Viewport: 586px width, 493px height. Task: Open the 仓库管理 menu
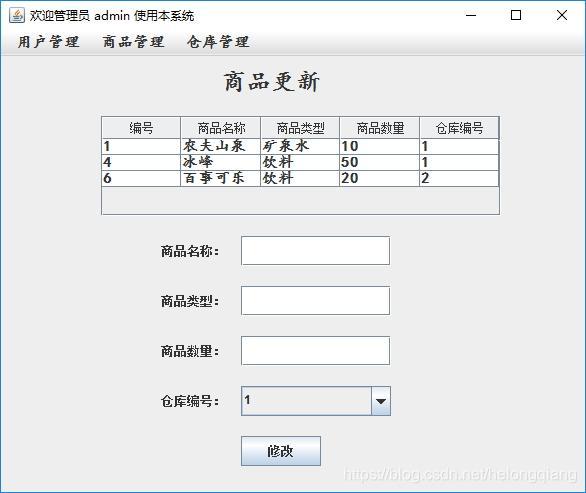[x=218, y=41]
